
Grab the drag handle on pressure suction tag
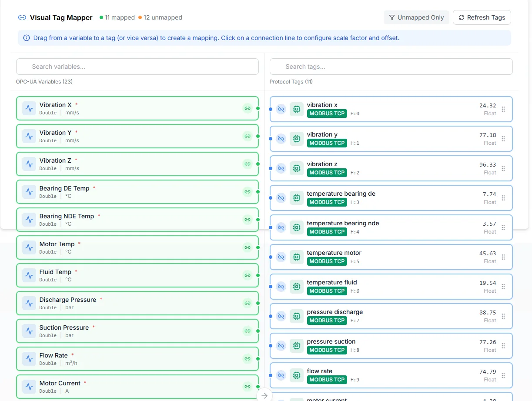503,346
